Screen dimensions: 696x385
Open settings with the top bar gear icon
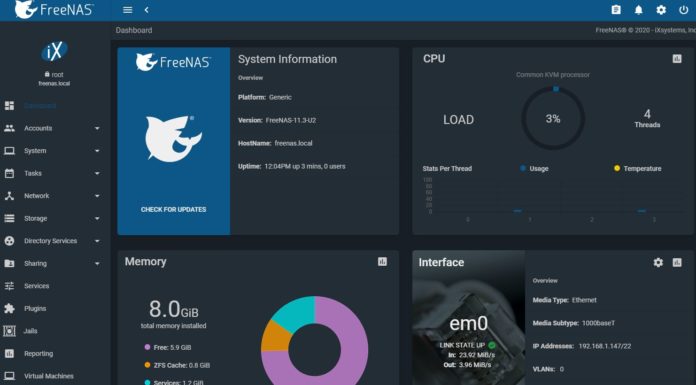click(x=661, y=10)
